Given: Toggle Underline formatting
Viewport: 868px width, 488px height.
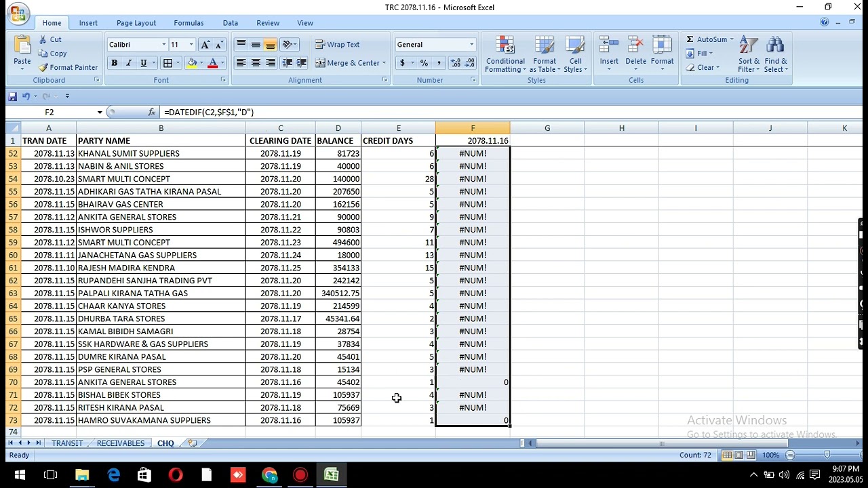Looking at the screenshot, I should [143, 63].
